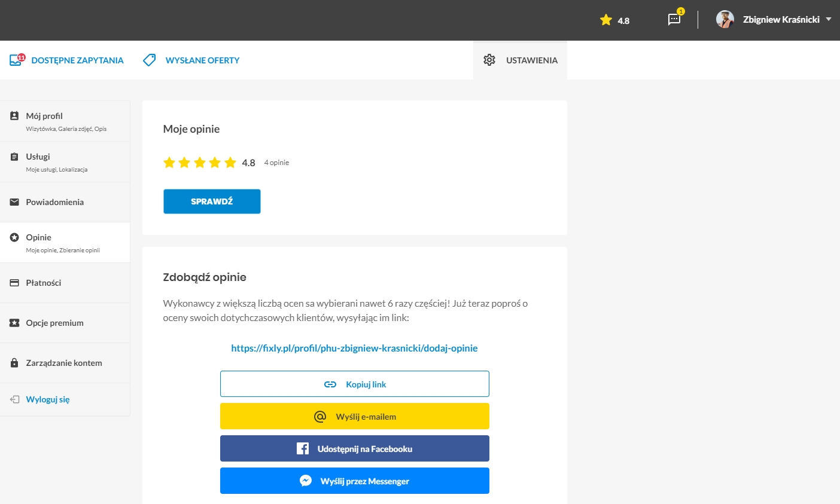Expand the Zbigniew Kraśnicki account dropdown arrow
Image resolution: width=840 pixels, height=504 pixels.
pyautogui.click(x=829, y=19)
